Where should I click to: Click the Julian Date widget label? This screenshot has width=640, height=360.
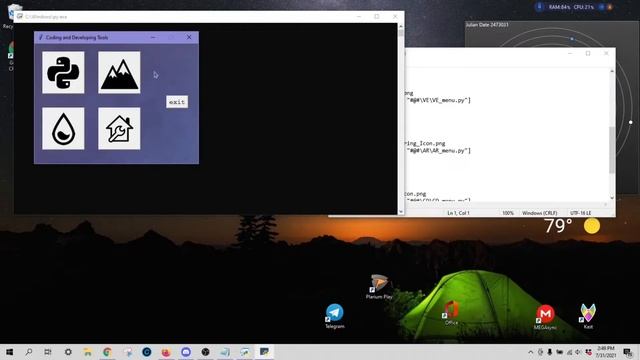487,25
